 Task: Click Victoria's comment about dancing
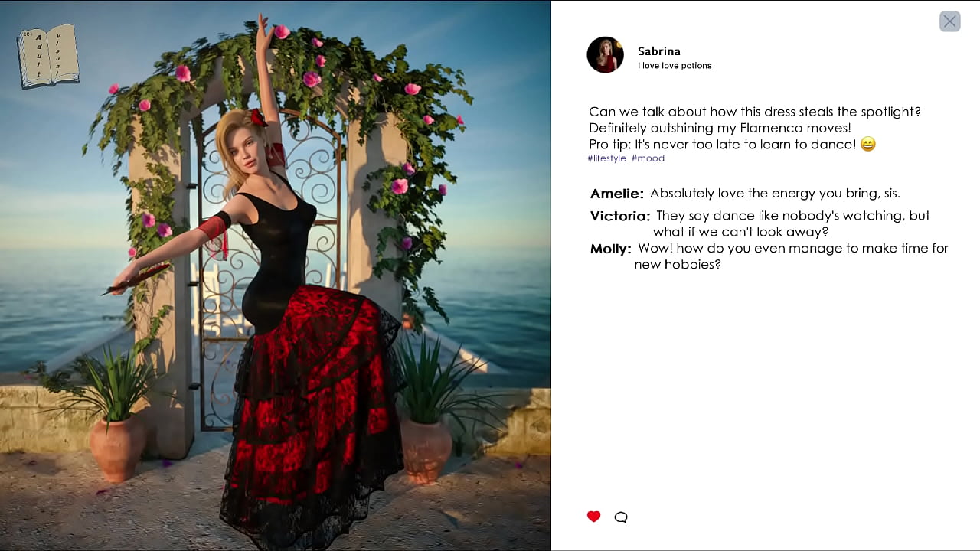click(x=792, y=223)
